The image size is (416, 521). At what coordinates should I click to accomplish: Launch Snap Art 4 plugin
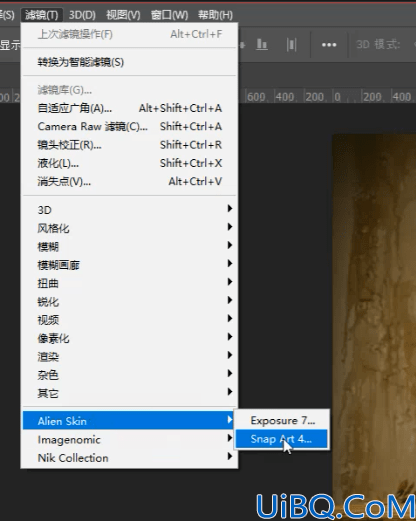coord(282,439)
